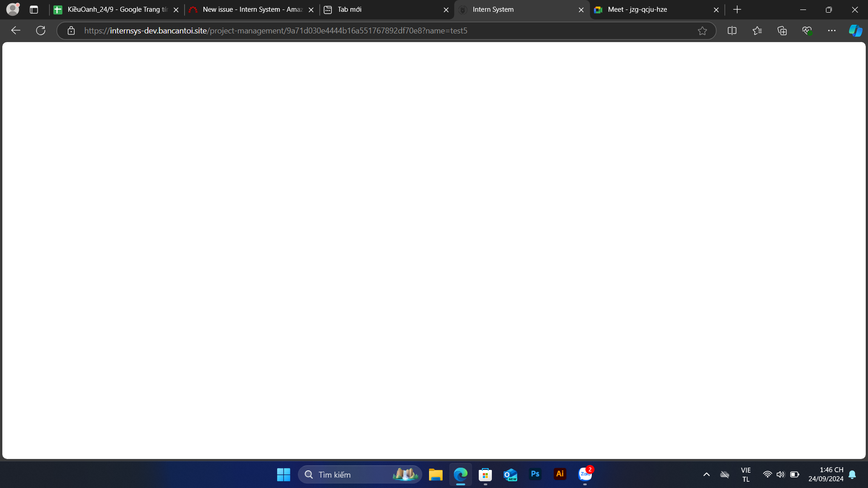Open Settings and more ellipsis menu

[832, 31]
